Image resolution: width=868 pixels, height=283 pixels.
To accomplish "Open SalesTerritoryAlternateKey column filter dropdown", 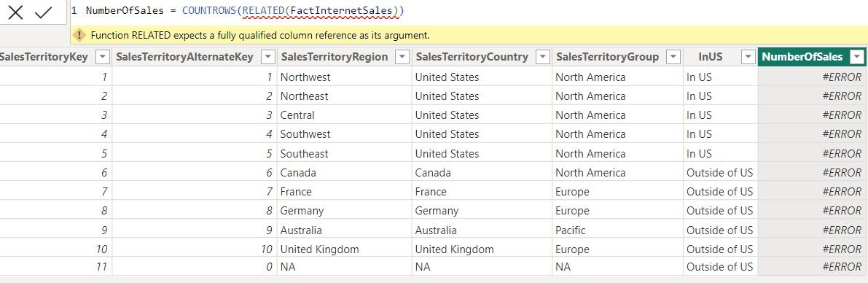I will [x=267, y=56].
